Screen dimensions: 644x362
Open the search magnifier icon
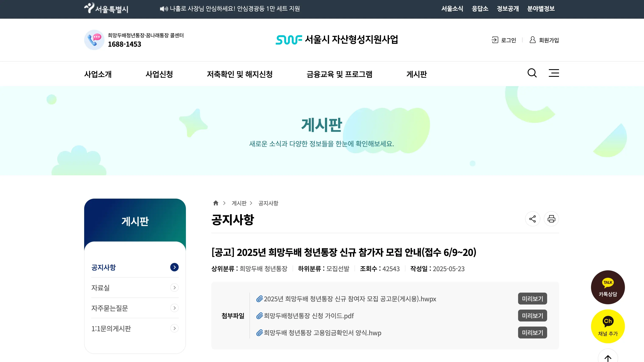coord(532,73)
